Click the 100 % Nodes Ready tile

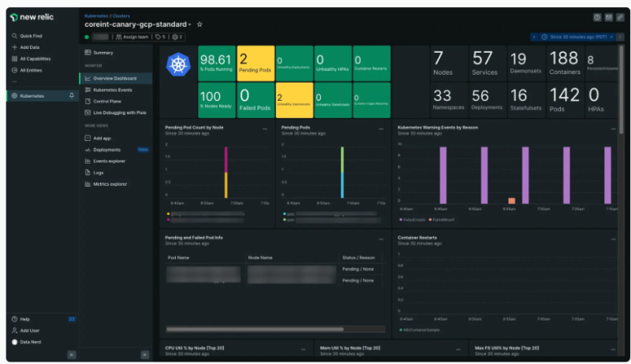[x=216, y=100]
